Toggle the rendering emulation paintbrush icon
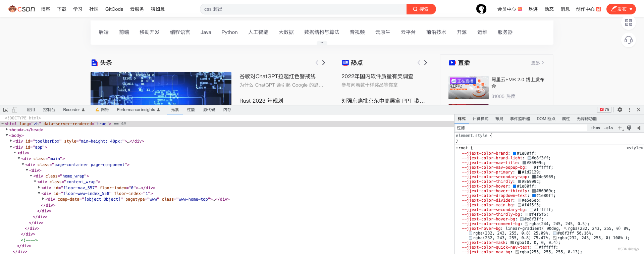The height and width of the screenshot is (254, 644). pos(629,128)
